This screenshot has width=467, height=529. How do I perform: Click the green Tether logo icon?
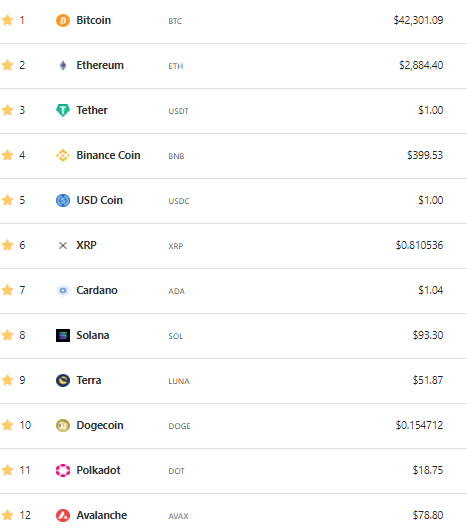pos(63,110)
